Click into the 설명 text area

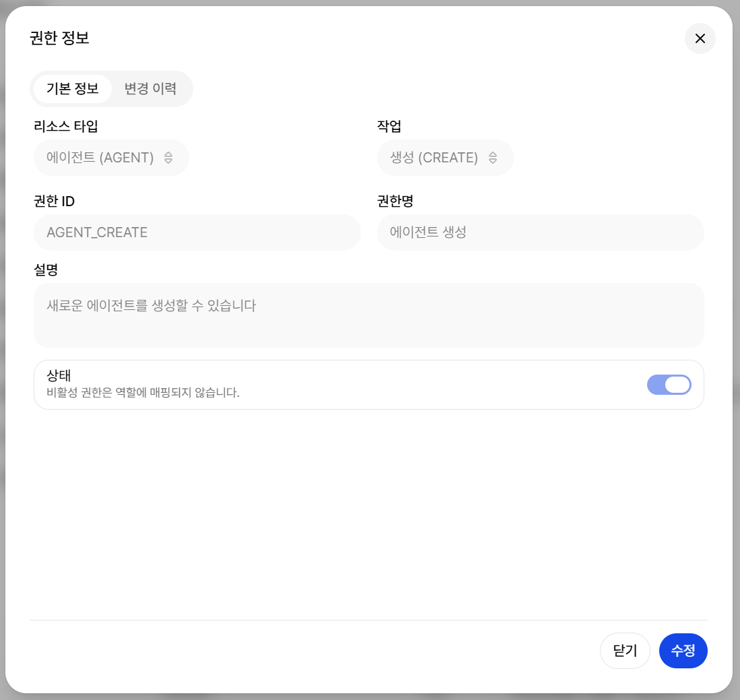click(368, 315)
